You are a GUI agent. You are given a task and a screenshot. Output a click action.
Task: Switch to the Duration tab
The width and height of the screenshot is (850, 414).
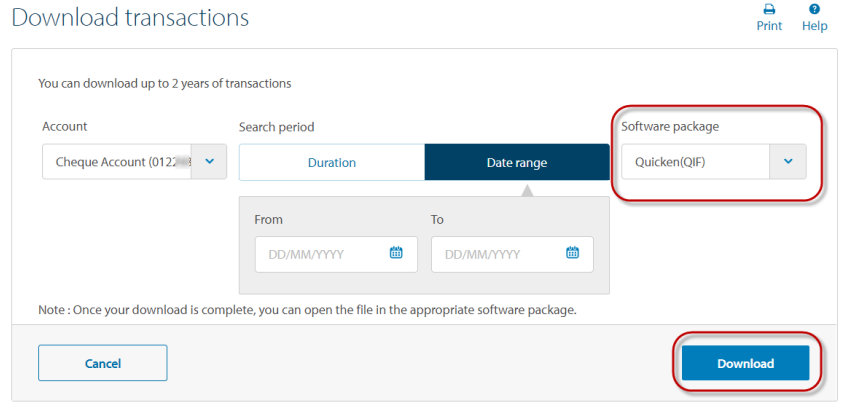coord(331,162)
